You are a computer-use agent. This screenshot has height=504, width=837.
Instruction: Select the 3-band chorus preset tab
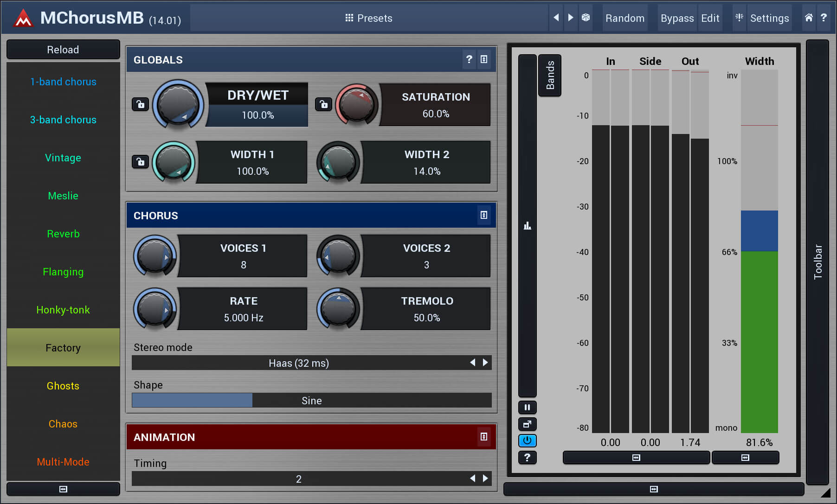click(63, 120)
